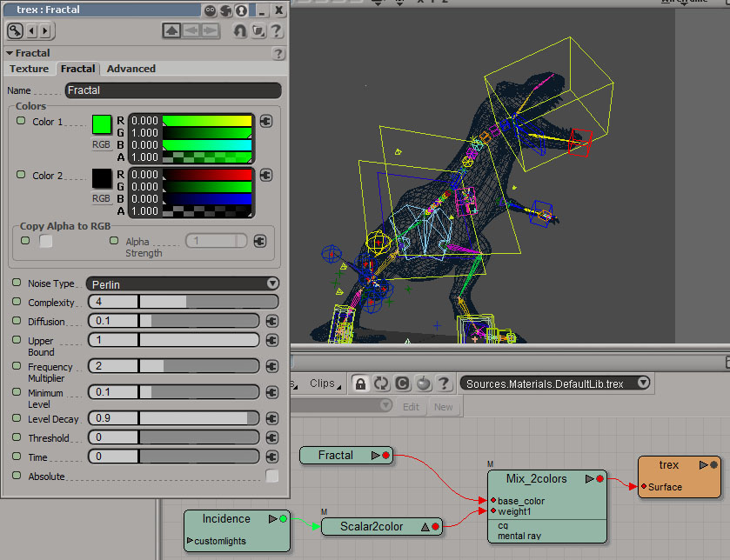Click the padlock icon in render tree toolbar
Image resolution: width=730 pixels, height=560 pixels.
tap(360, 383)
